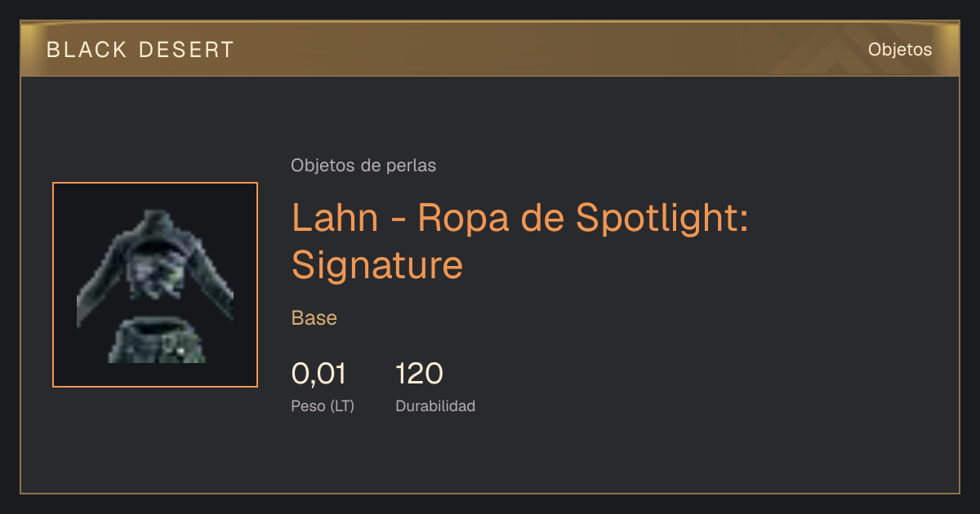Click the orange thumbnail frame border
980x514 pixels.
coord(155,183)
